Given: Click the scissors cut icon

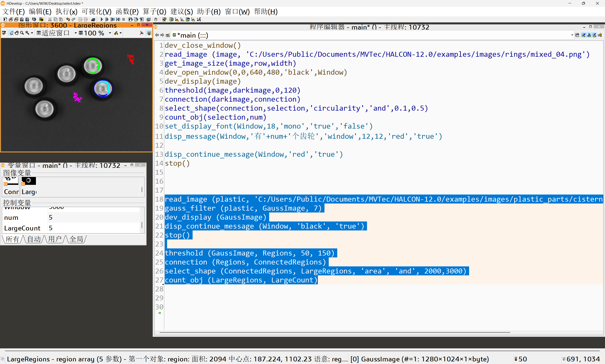Looking at the screenshot, I should [50, 19].
